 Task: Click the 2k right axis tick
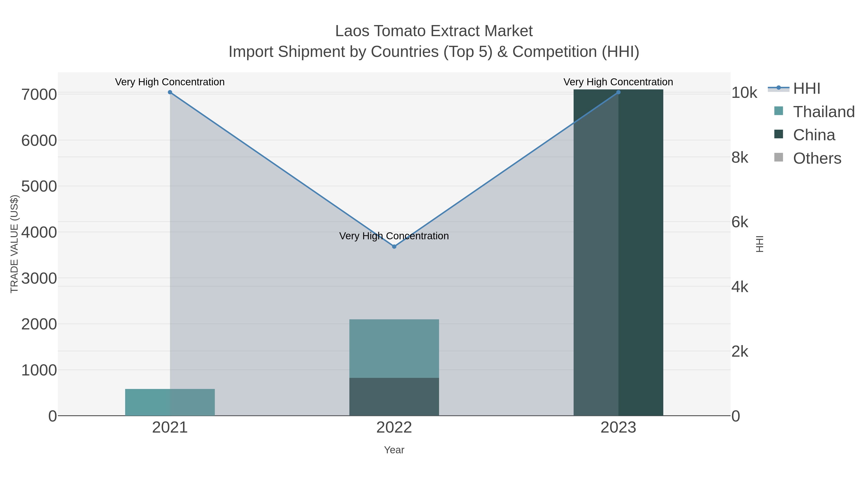point(740,352)
